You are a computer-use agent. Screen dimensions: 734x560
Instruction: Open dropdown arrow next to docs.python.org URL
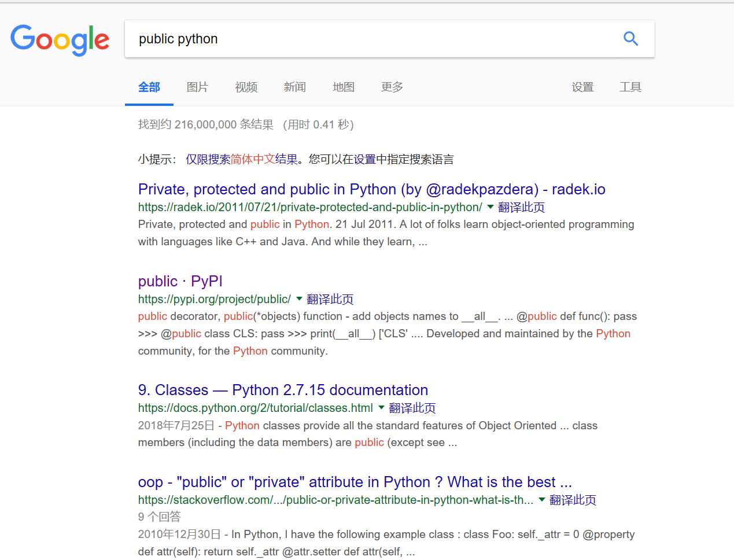coord(381,408)
